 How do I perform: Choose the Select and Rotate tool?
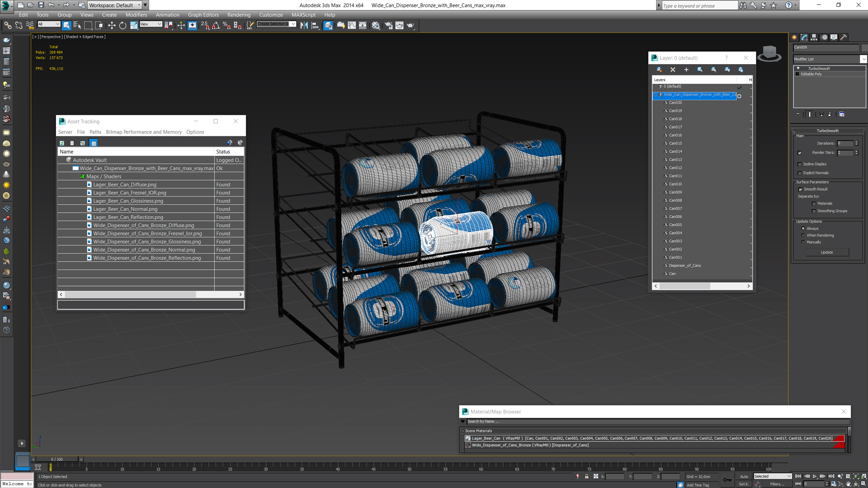pyautogui.click(x=123, y=25)
